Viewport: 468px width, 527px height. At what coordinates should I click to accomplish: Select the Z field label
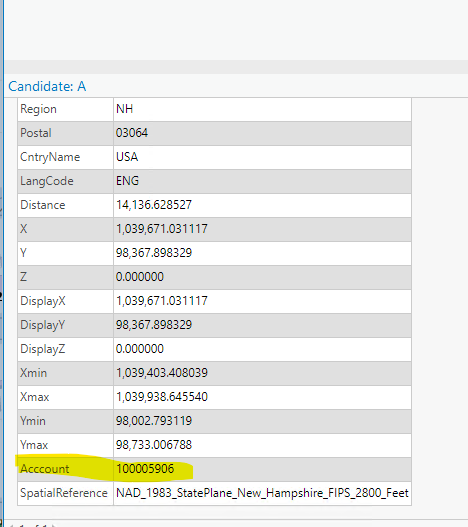[23, 277]
